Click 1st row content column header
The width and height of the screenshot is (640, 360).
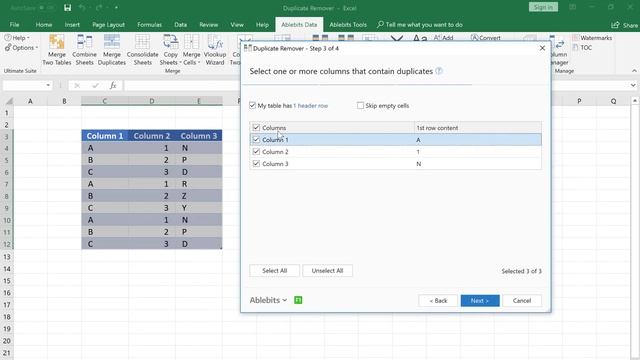[x=478, y=128]
